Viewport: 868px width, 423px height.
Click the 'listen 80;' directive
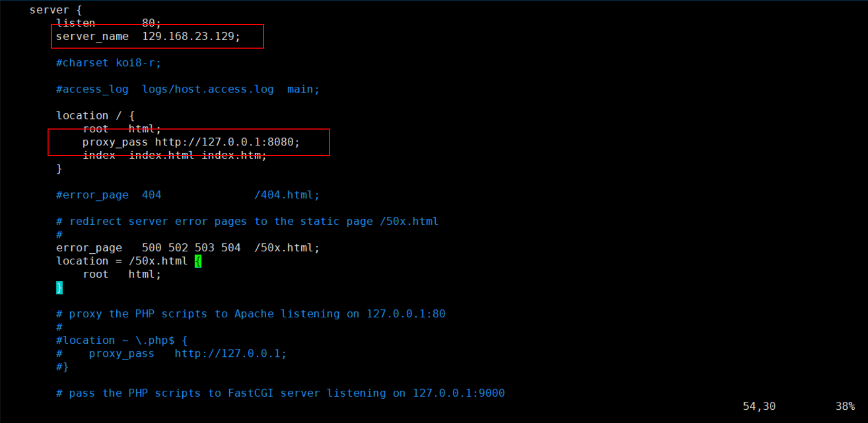click(108, 23)
